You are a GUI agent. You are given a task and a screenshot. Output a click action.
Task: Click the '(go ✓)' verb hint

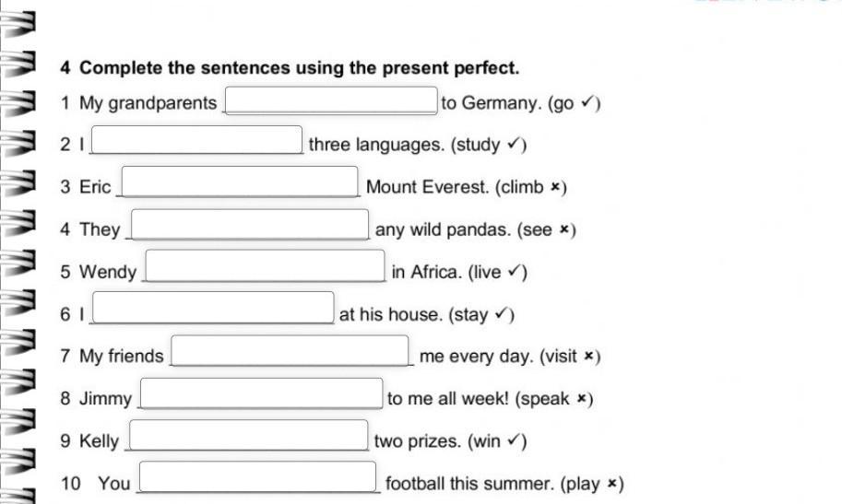[574, 103]
